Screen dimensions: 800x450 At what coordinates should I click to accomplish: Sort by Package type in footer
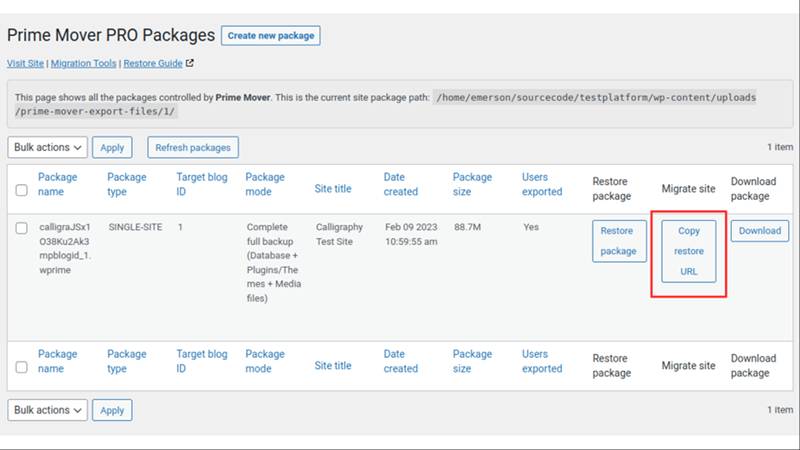127,361
